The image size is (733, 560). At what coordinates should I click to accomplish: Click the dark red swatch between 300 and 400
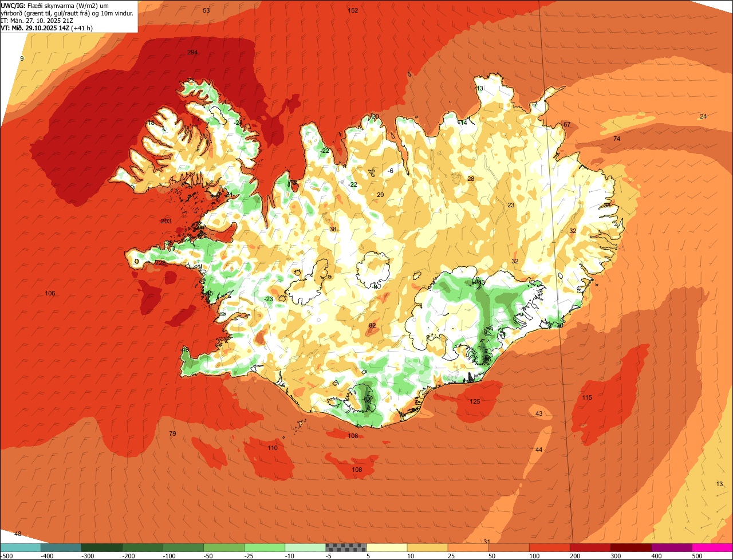pos(630,547)
